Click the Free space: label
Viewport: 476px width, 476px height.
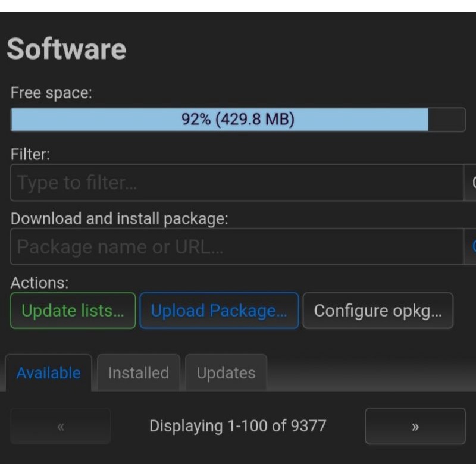(x=51, y=93)
